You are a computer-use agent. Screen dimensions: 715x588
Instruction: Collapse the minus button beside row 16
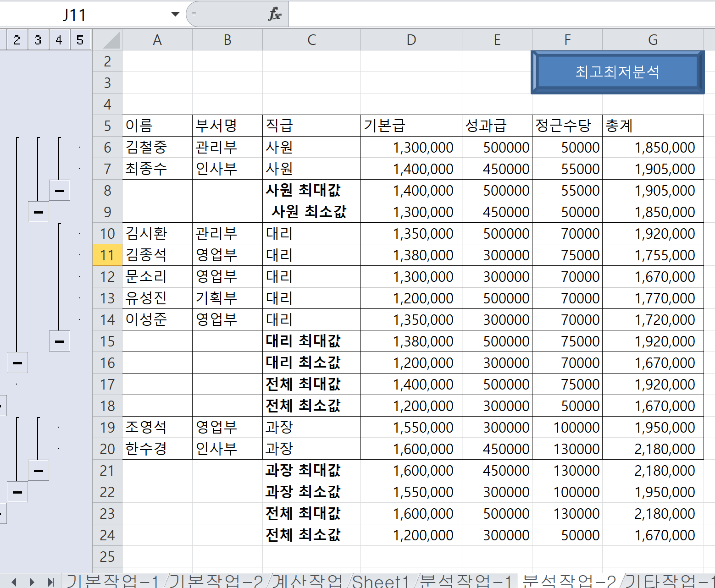click(17, 363)
